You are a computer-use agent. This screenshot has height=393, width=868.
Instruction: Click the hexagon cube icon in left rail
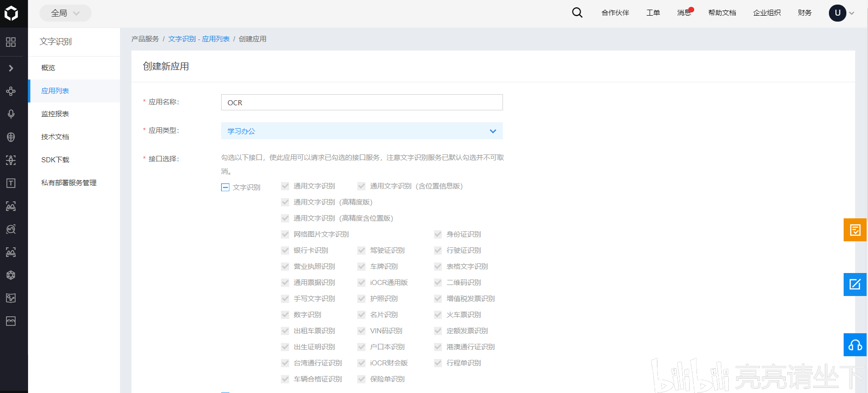[x=11, y=275]
